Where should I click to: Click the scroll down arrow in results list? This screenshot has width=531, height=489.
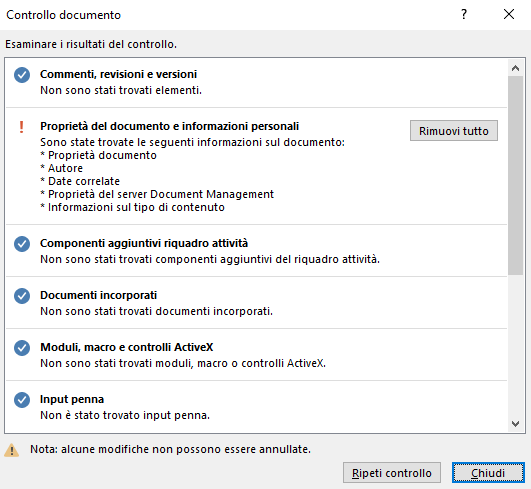click(x=515, y=424)
